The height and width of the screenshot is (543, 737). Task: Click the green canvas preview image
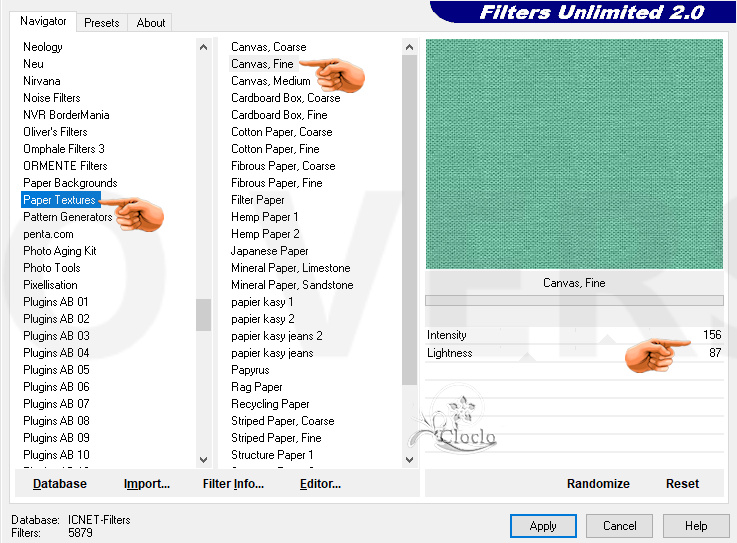[574, 154]
